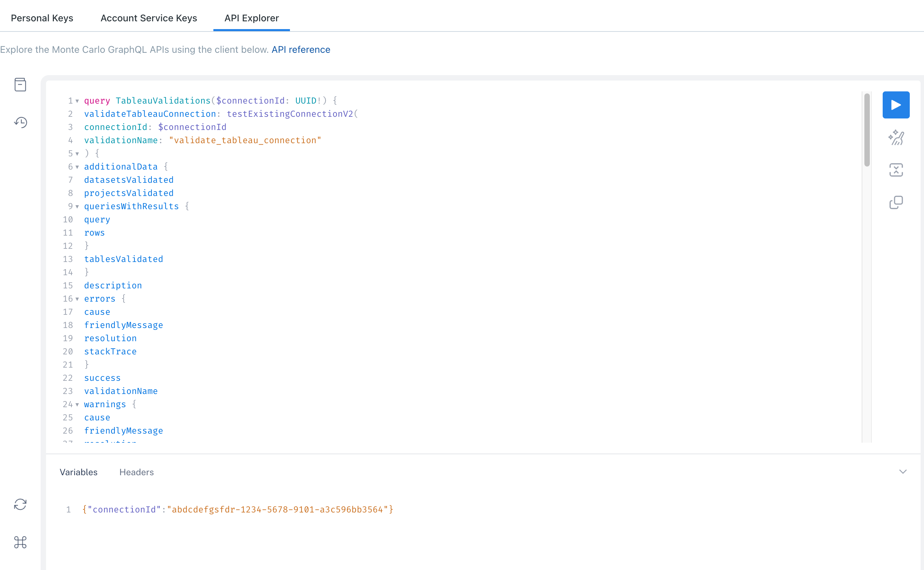Click the merge fragments into query icon
Image resolution: width=924 pixels, height=570 pixels.
[896, 170]
